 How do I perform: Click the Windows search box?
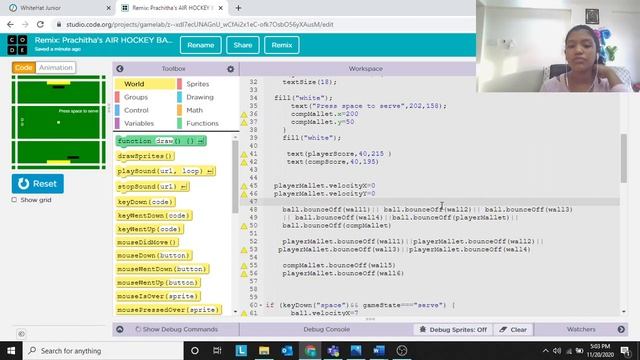tap(103, 351)
